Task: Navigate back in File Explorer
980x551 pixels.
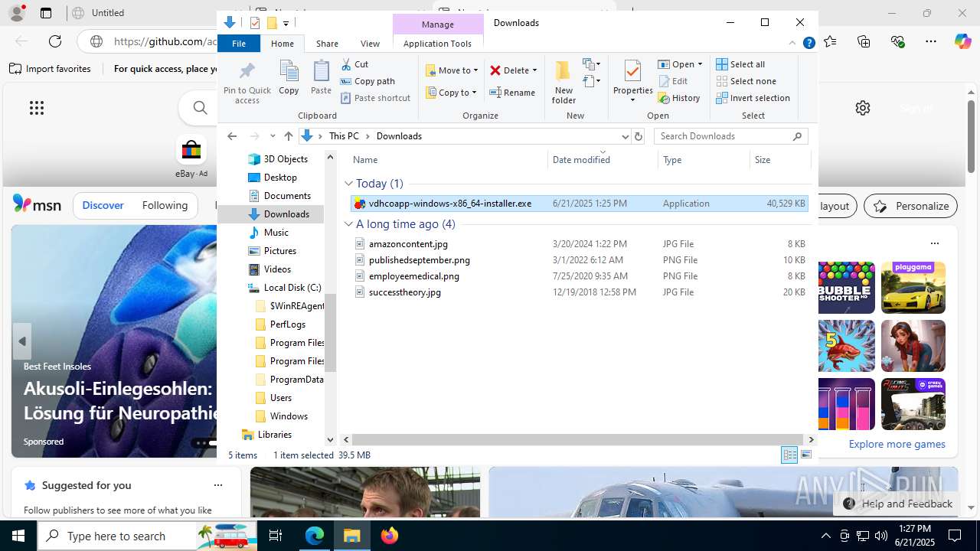Action: tap(232, 136)
